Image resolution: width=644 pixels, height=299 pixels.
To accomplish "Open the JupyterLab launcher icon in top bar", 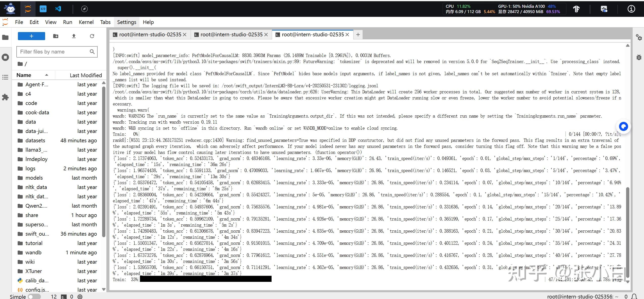I will (28, 9).
